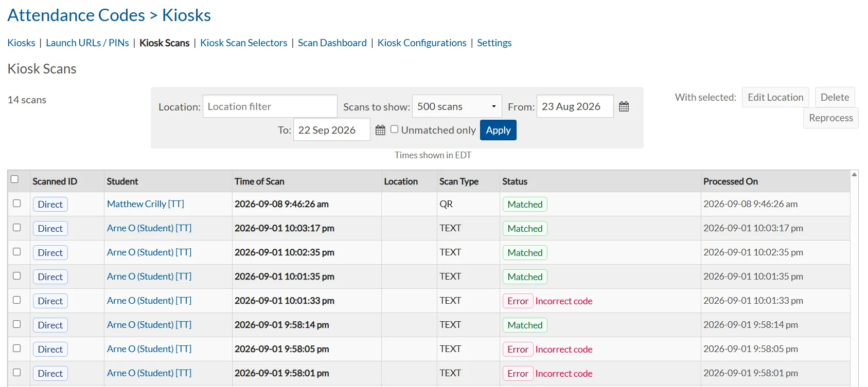
Task: Open Matthew Crilly [TT] student link
Action: 146,204
